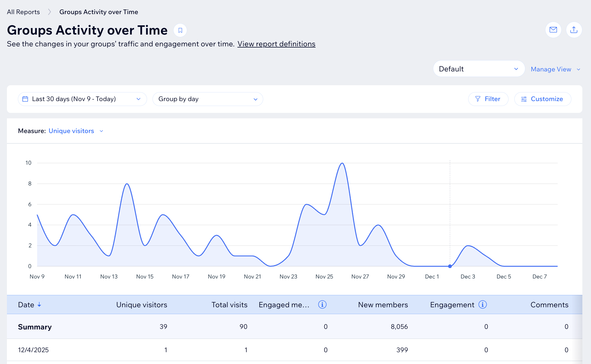Open the Customize settings button

(542, 99)
